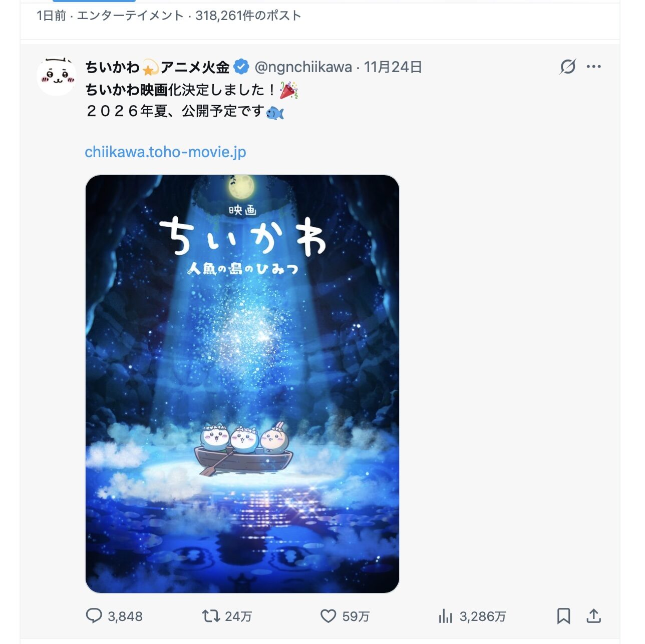Click the Grok circle-slash icon
645x644 pixels.
point(568,67)
